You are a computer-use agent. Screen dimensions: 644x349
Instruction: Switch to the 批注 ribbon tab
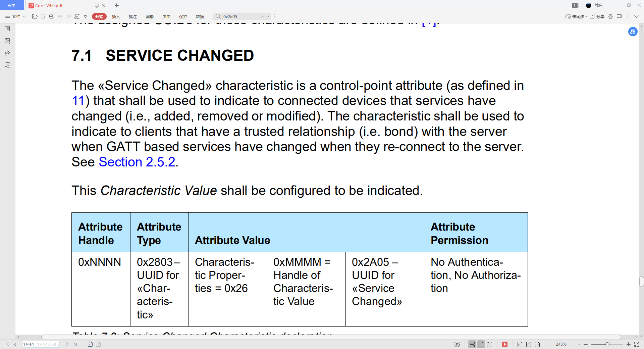(x=133, y=16)
